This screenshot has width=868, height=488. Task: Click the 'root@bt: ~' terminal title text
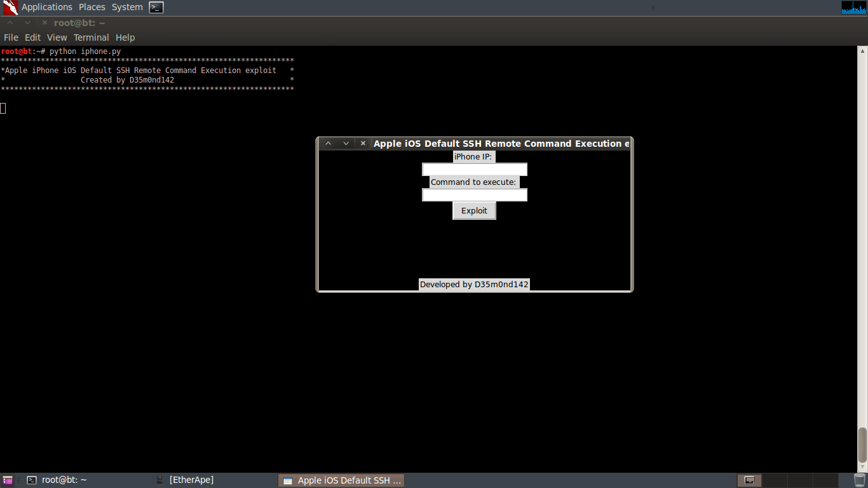pos(79,23)
